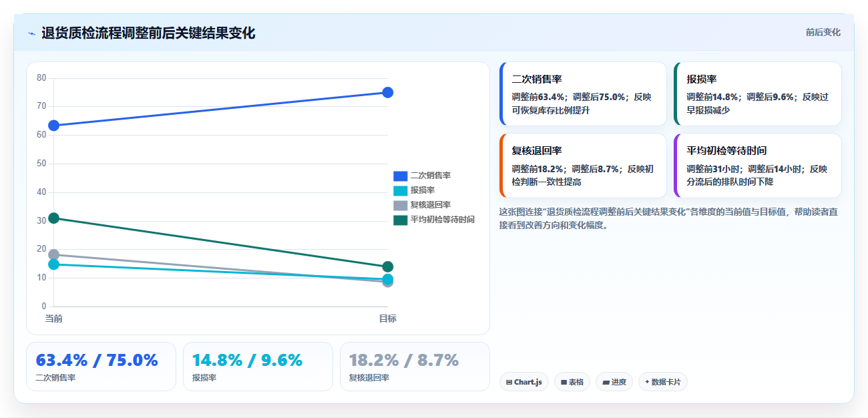This screenshot has width=868, height=418.
Task: Click the text 调整前14.8%；调整后9.6%
Action: [x=741, y=97]
